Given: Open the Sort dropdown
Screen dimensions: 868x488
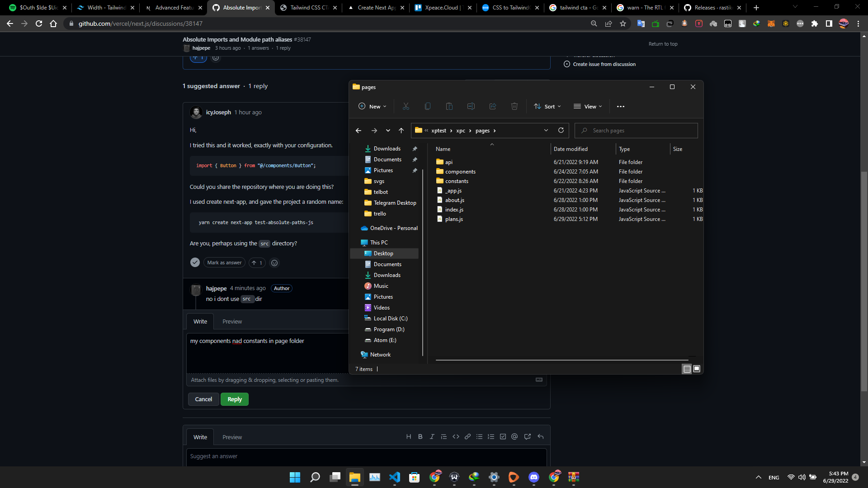Looking at the screenshot, I should [x=547, y=106].
